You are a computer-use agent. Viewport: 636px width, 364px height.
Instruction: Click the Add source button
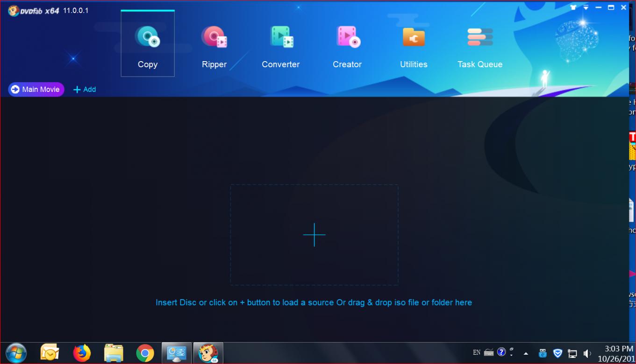point(85,89)
